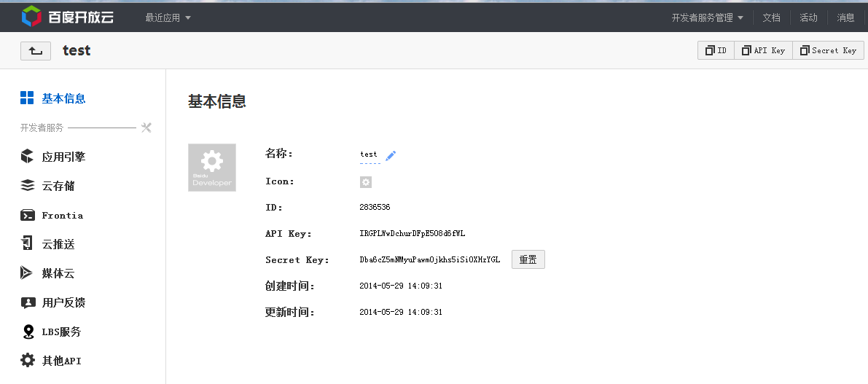Click the LBS服务 location pin icon
Screen dimensions: 868x384
28,332
